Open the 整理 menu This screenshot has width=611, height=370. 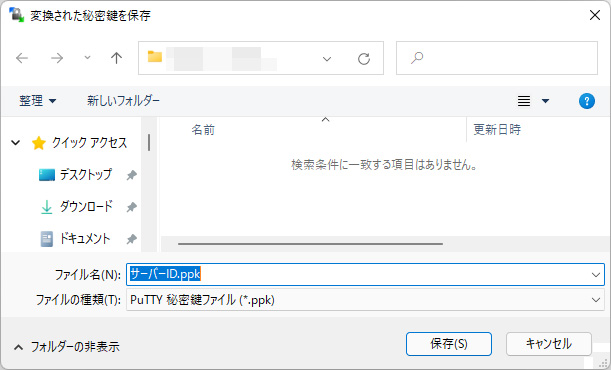[38, 101]
